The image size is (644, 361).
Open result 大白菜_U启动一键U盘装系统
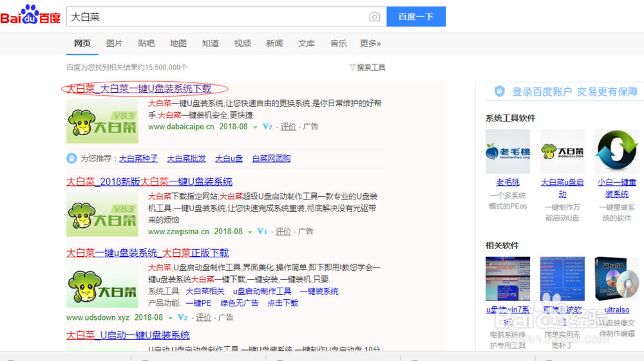click(128, 335)
